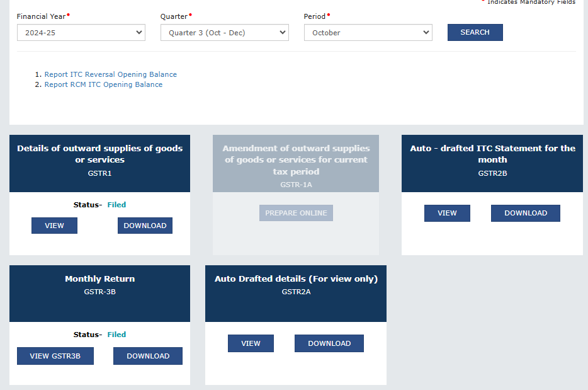Image resolution: width=588 pixels, height=390 pixels.
Task: Click the GSTR-1A amendment card header
Action: coord(296,163)
